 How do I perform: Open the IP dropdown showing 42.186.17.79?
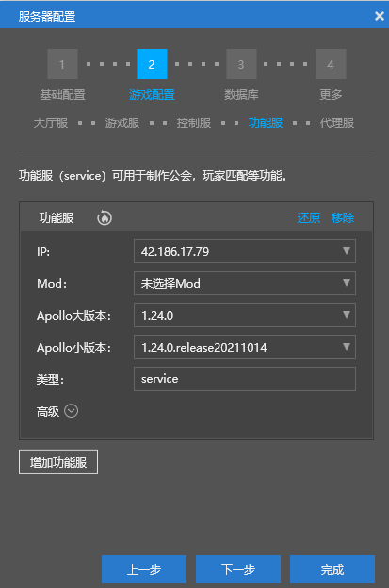pyautogui.click(x=245, y=251)
